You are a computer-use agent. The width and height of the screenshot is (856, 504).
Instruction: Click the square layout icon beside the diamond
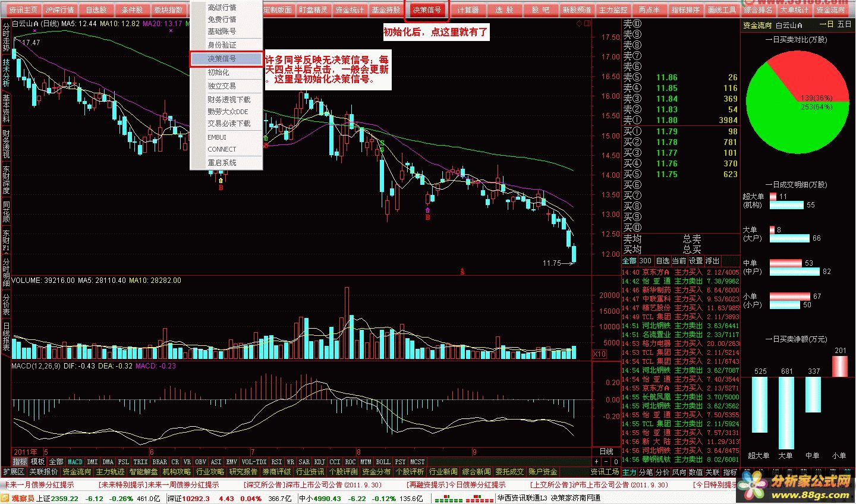tap(587, 24)
